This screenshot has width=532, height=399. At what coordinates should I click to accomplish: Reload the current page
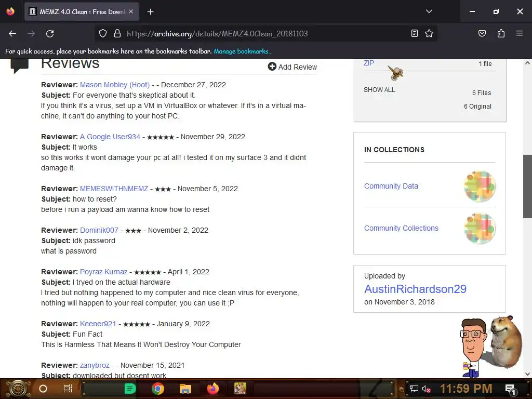point(50,34)
